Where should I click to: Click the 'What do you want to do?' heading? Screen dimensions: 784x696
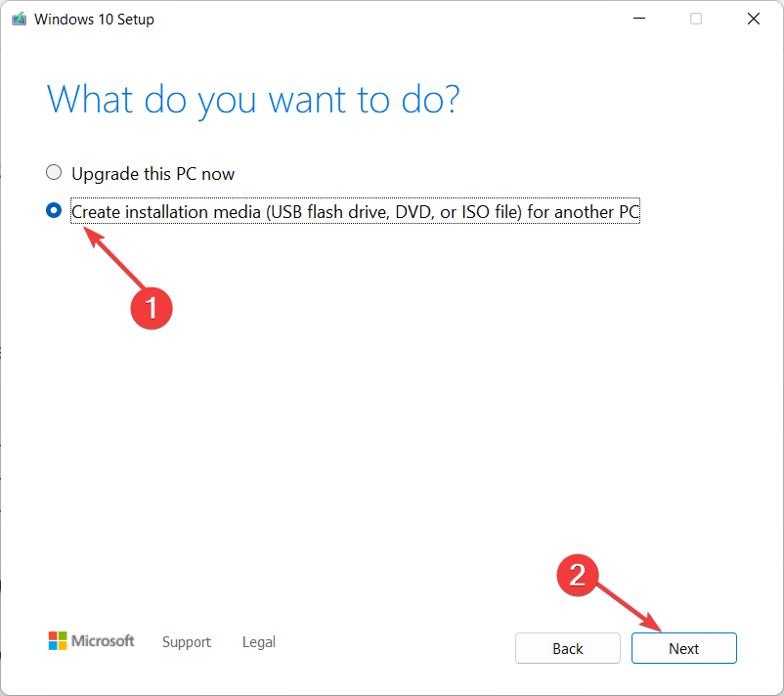253,100
